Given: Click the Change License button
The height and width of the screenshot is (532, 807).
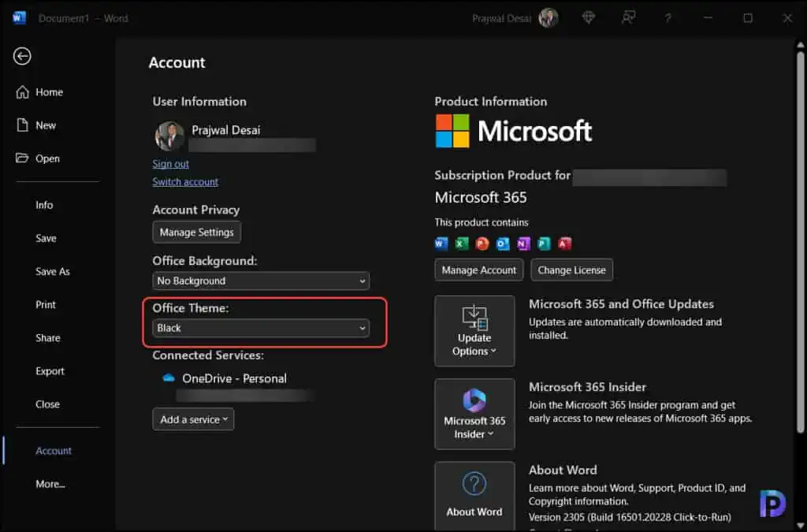Looking at the screenshot, I should click(x=572, y=270).
